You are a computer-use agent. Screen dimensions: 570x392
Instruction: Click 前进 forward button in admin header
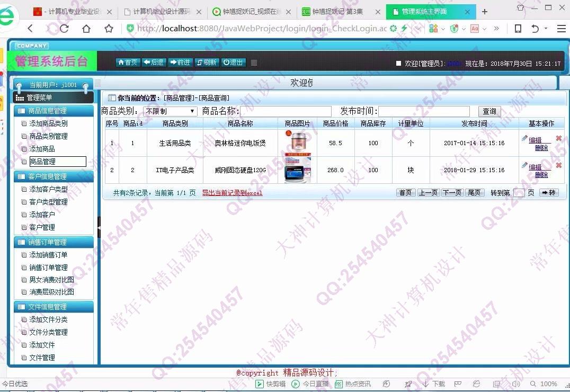[180, 62]
